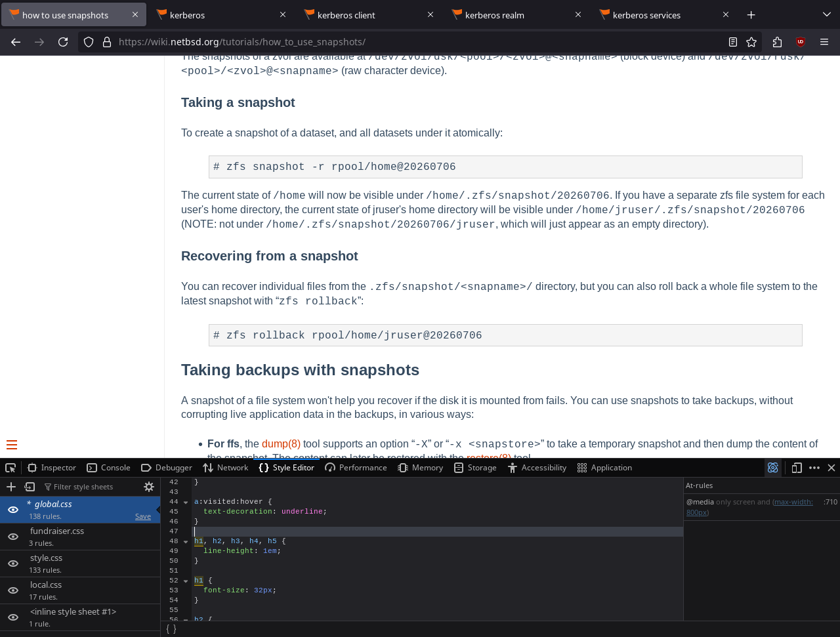Open the Performance devtools tab
The image size is (840, 637).
(356, 468)
